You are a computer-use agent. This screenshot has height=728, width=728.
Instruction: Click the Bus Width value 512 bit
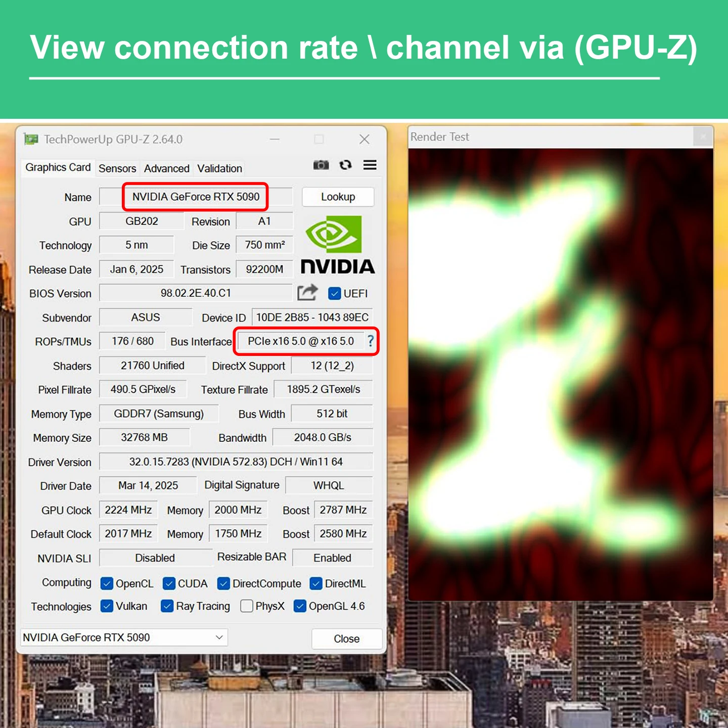pos(332,413)
